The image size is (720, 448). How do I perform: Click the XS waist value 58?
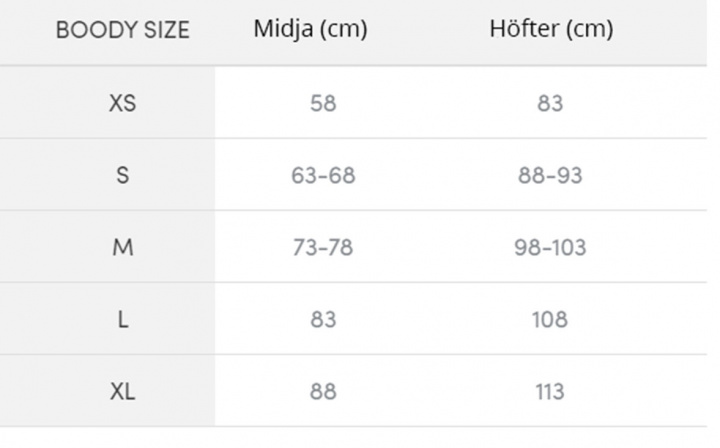point(323,103)
